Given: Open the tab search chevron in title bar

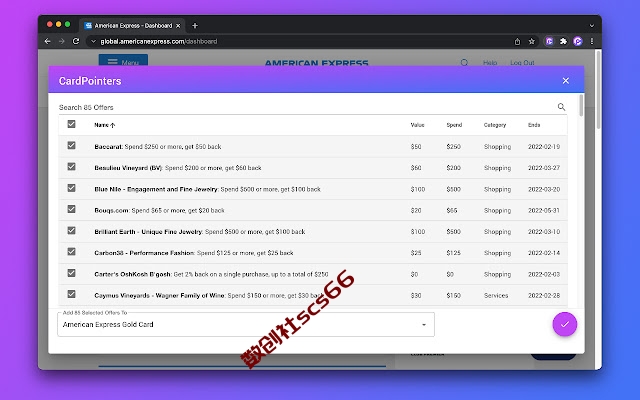Looking at the screenshot, I should (591, 26).
